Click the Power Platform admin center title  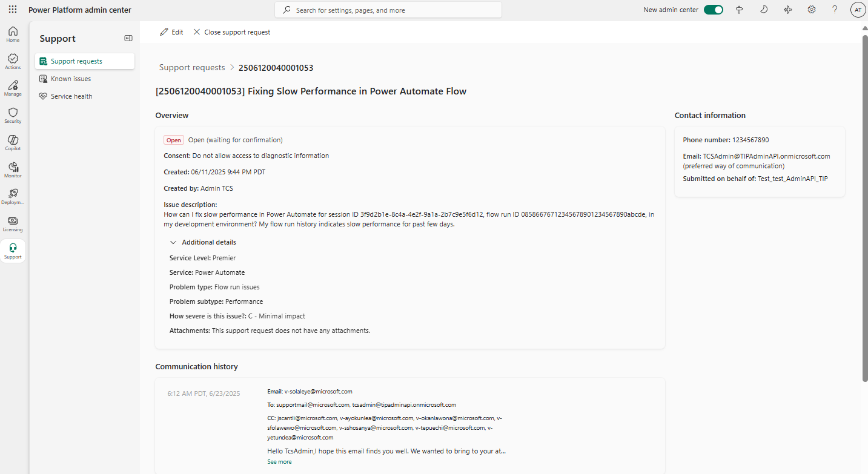click(x=80, y=10)
